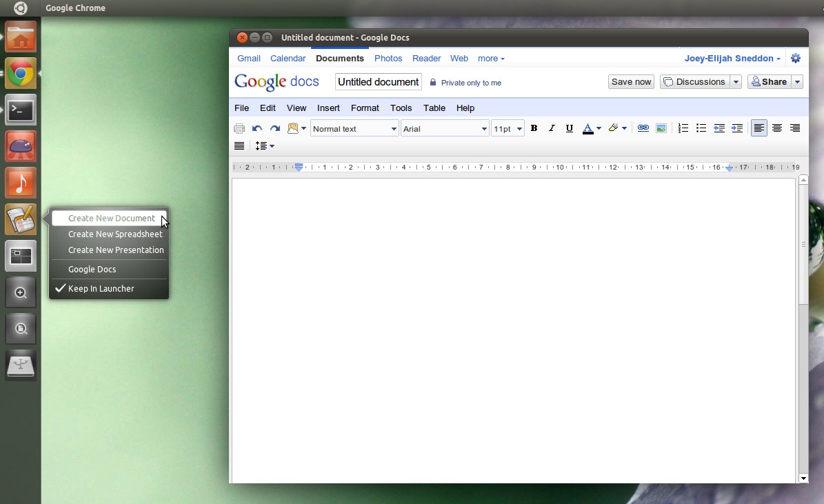The image size is (824, 504).
Task: Open the Web link
Action: 459,59
